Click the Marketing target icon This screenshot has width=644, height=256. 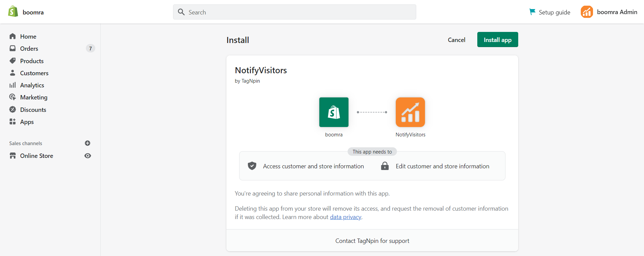coord(13,97)
